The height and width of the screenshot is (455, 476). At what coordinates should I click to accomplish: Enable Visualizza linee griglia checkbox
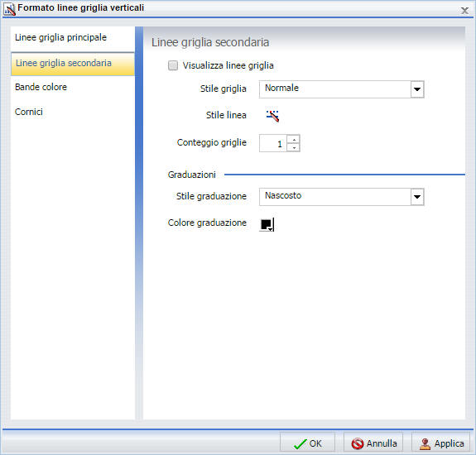tap(173, 65)
